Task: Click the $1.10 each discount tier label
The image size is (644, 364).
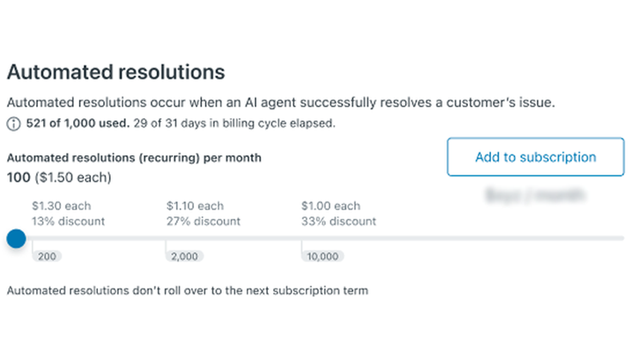Action: [195, 206]
